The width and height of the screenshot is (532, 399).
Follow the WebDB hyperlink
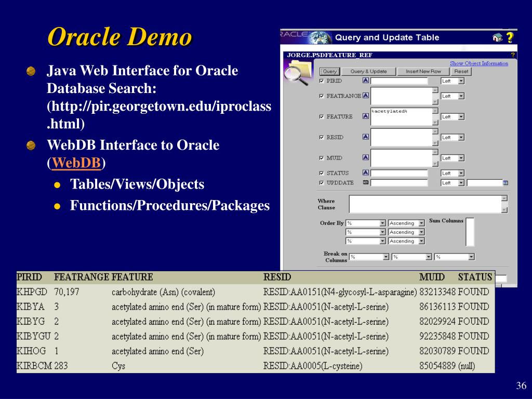pos(76,163)
